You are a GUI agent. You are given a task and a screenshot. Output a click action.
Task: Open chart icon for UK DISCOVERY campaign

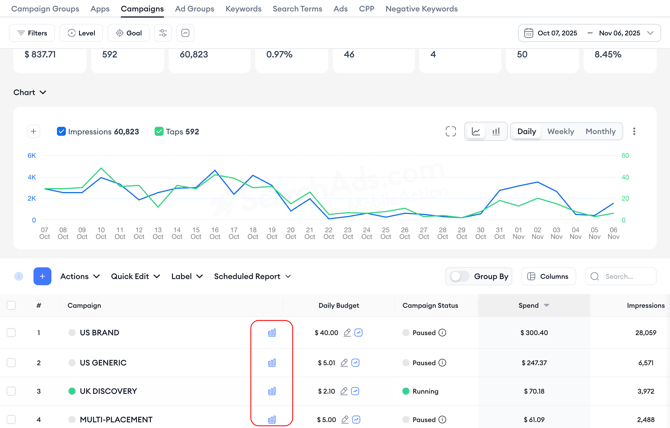[272, 391]
